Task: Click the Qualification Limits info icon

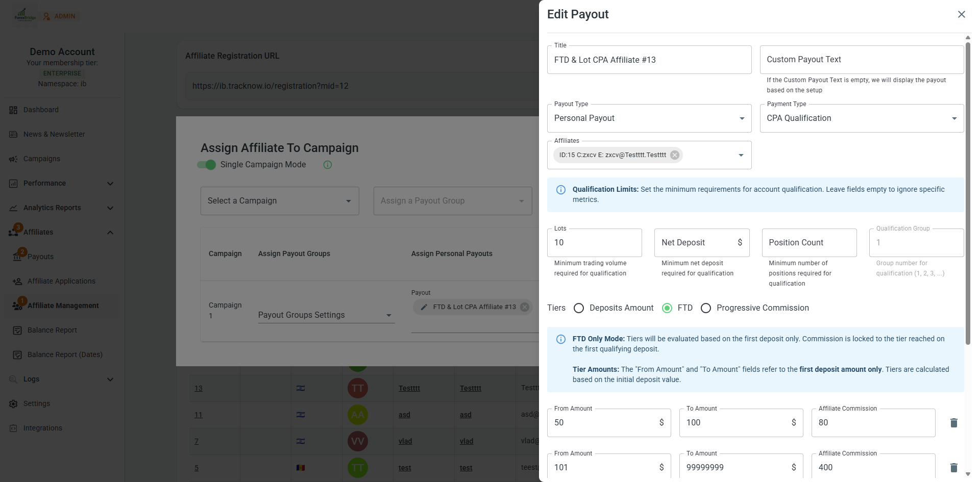Action: coord(560,190)
